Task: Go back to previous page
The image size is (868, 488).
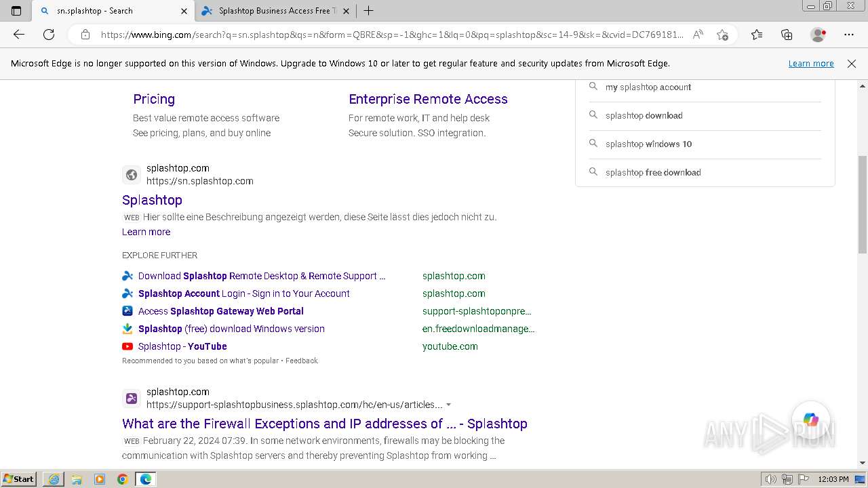Action: click(x=18, y=35)
